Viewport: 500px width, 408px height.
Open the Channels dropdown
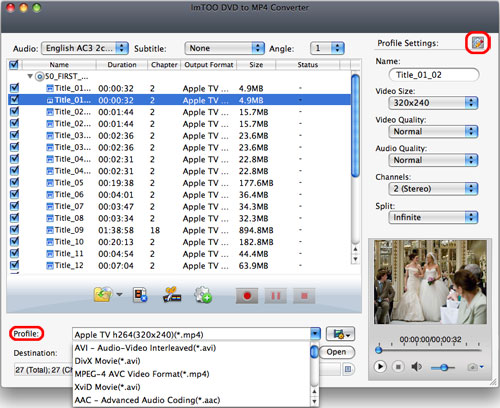click(x=433, y=189)
